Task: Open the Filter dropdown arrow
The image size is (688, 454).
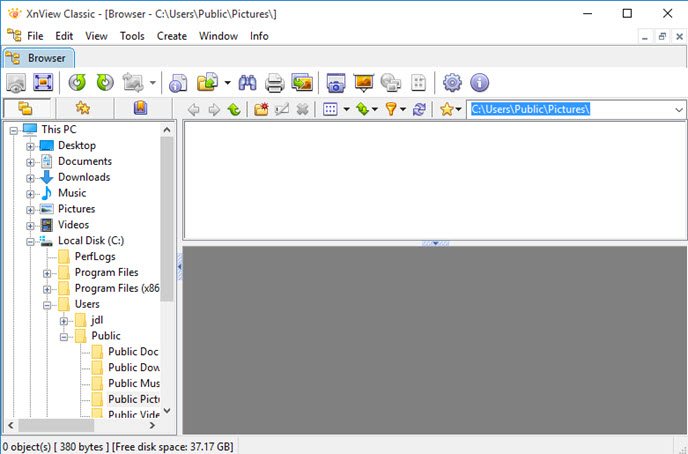Action: 403,109
